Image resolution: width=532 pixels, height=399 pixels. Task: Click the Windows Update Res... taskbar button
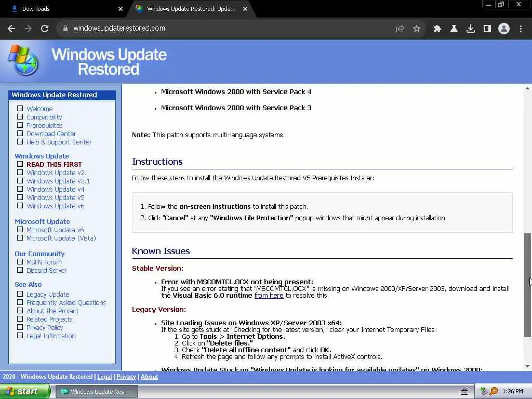96,392
